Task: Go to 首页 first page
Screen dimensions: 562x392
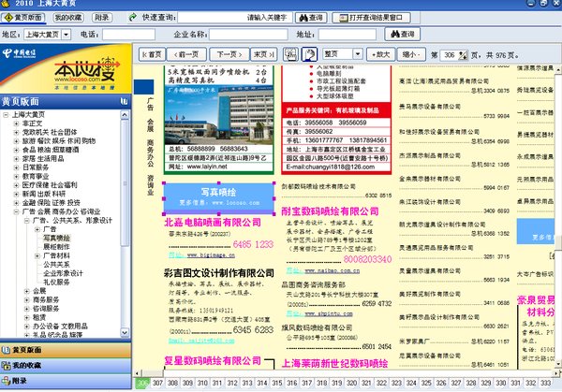Action: pyautogui.click(x=152, y=55)
